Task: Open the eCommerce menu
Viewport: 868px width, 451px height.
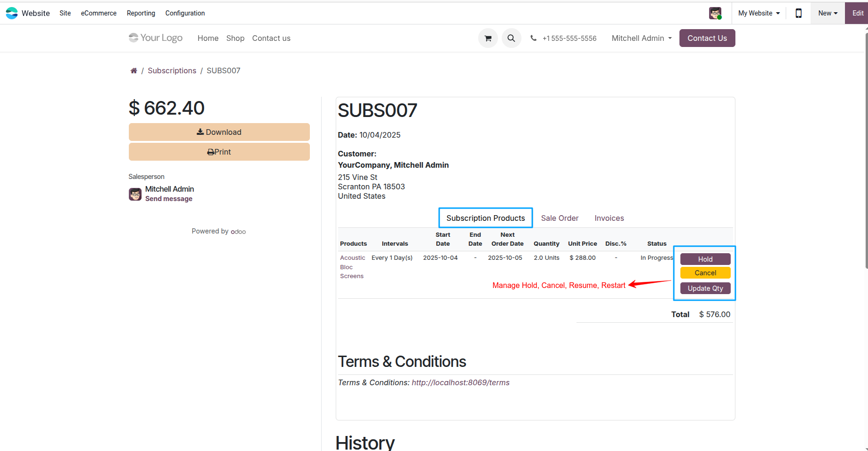Action: click(99, 13)
